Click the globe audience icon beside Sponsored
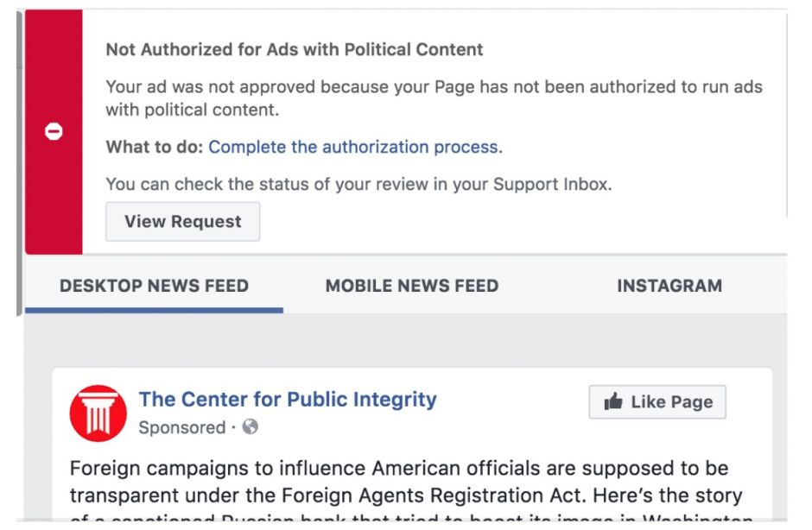This screenshot has height=530, width=812. (251, 427)
